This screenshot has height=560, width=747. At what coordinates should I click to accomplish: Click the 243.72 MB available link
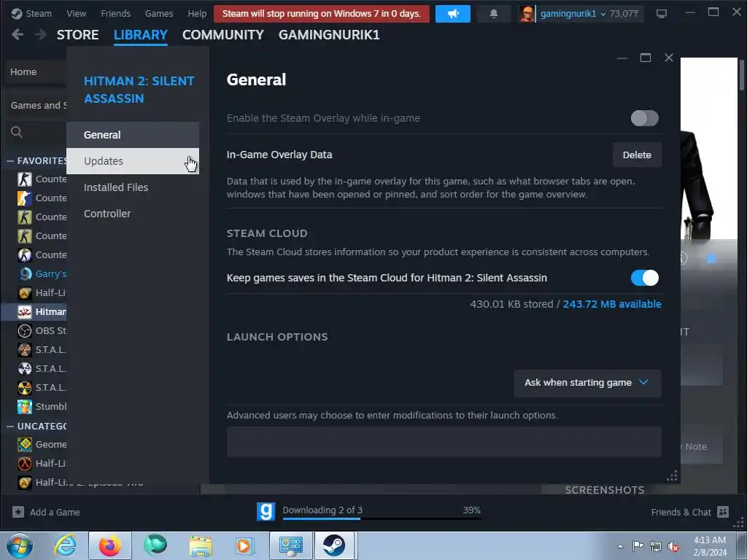pyautogui.click(x=612, y=304)
